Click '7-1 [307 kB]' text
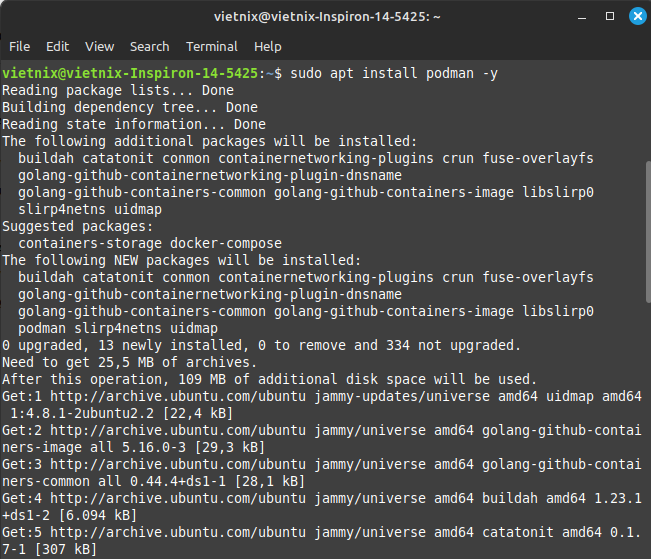This screenshot has height=559, width=651. click(49, 550)
